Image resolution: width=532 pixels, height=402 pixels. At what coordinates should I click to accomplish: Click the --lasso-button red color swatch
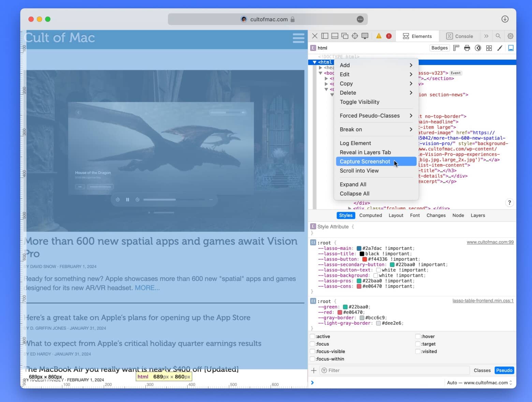pos(364,259)
